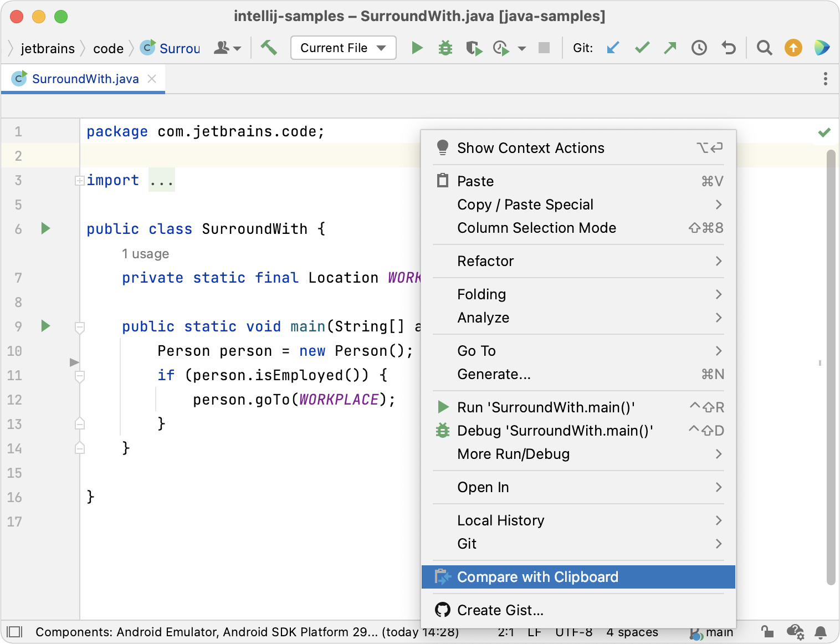Open the Code With Me user icon dropdown
The width and height of the screenshot is (840, 644).
point(227,48)
